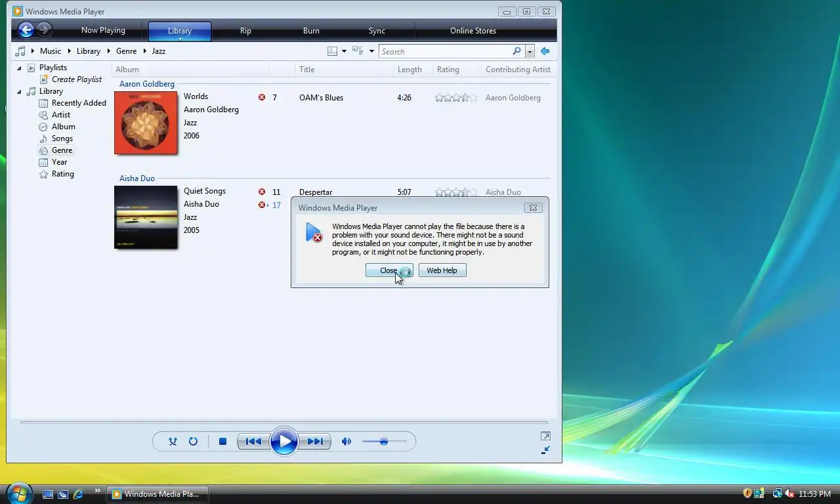Select Album in Library tree
The image size is (840, 504).
[x=64, y=127]
